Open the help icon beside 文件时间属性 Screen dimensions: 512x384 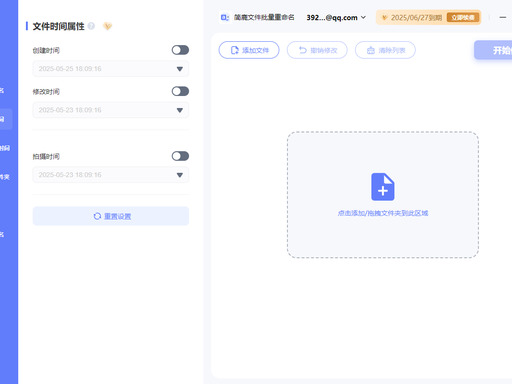pos(91,26)
